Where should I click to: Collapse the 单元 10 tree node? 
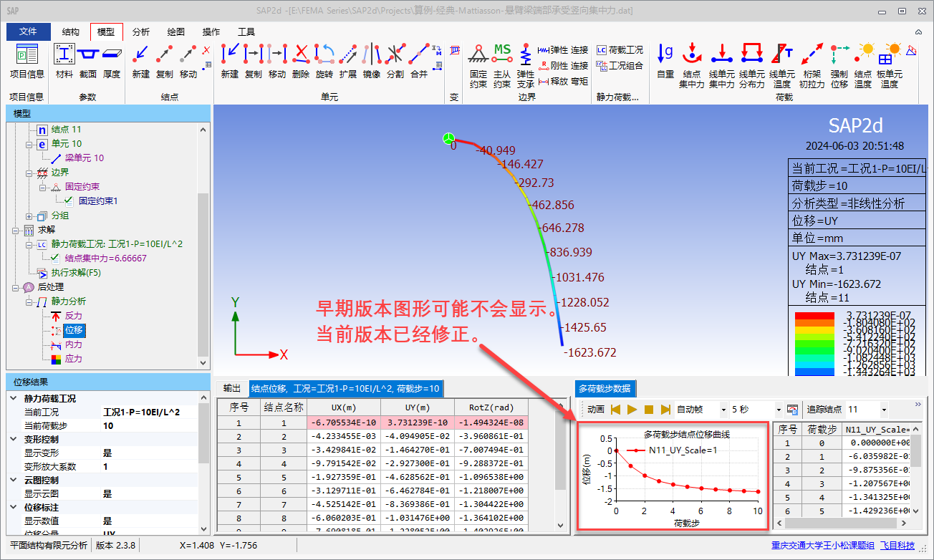click(29, 144)
